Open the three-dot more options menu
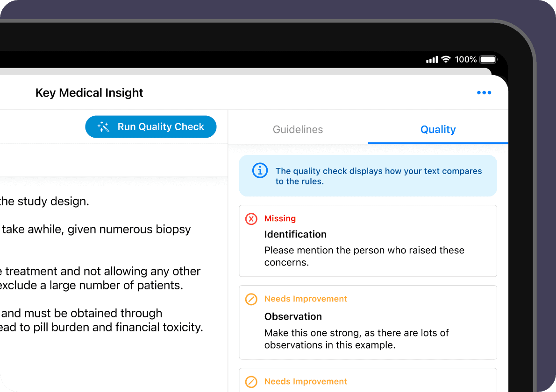 tap(484, 93)
